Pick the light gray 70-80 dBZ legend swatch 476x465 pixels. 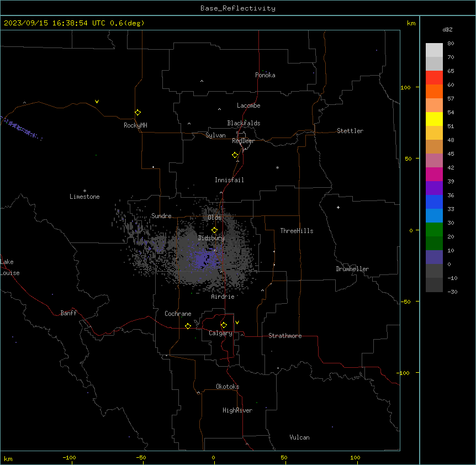[434, 50]
